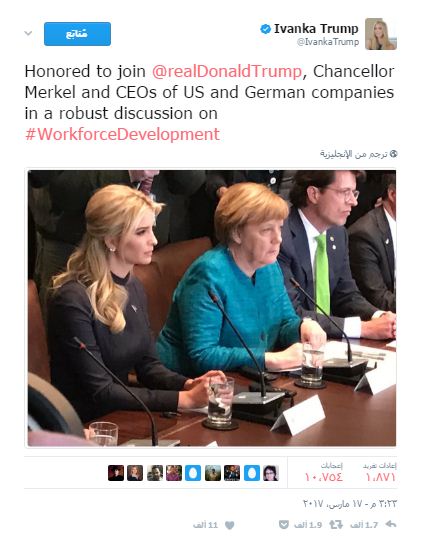This screenshot has width=421, height=549.
Task: Expand the chevron menu beside follow button
Action: tap(28, 34)
